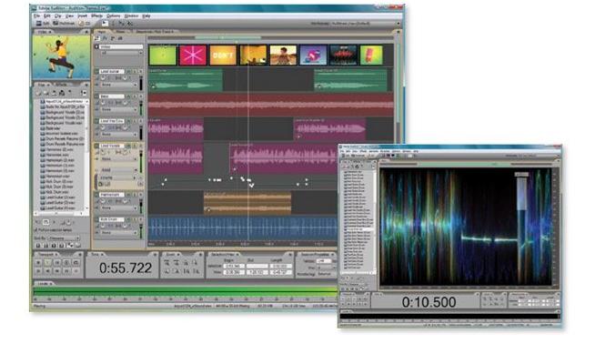595x364 pixels.
Task: Click Play in the Transport panel
Action: click(48, 263)
